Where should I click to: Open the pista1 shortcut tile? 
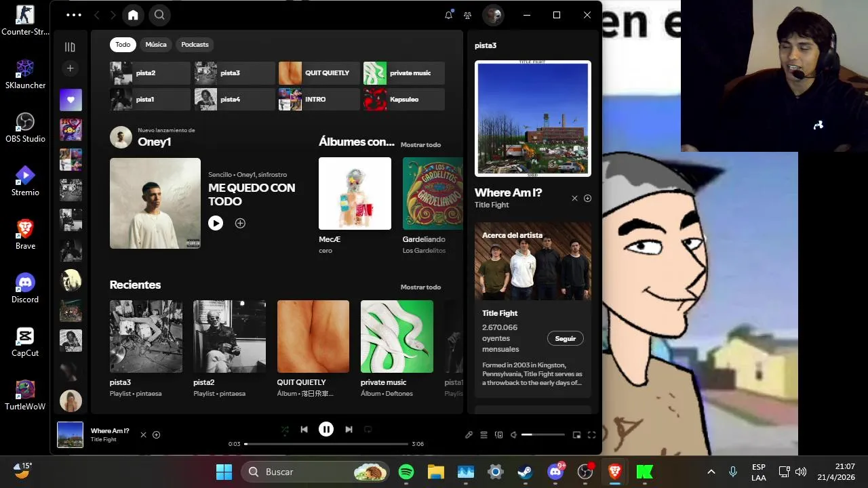click(150, 100)
